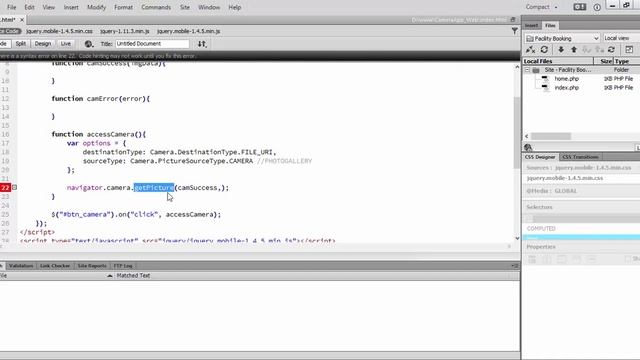Switch to Live view

pos(65,44)
